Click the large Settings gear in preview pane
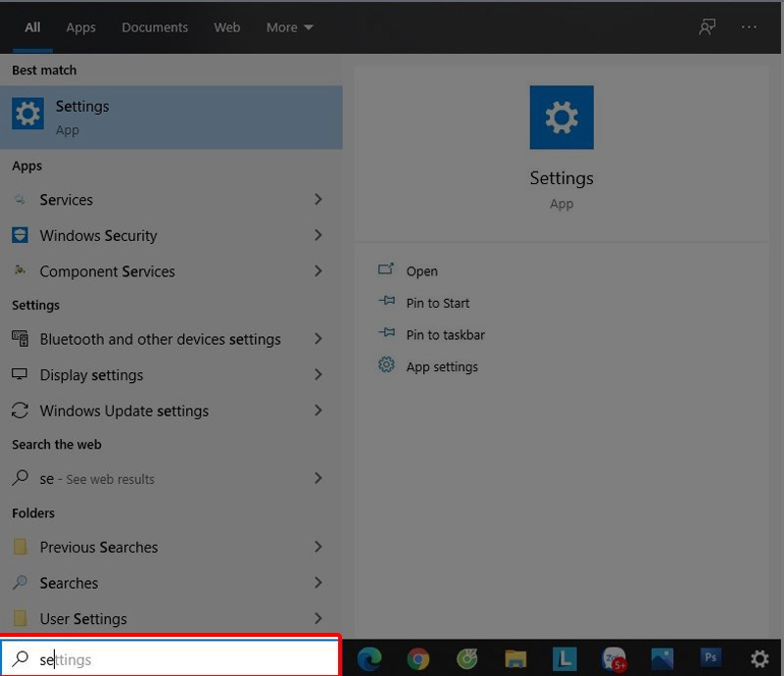Screen dimensions: 784x676 pos(562,118)
